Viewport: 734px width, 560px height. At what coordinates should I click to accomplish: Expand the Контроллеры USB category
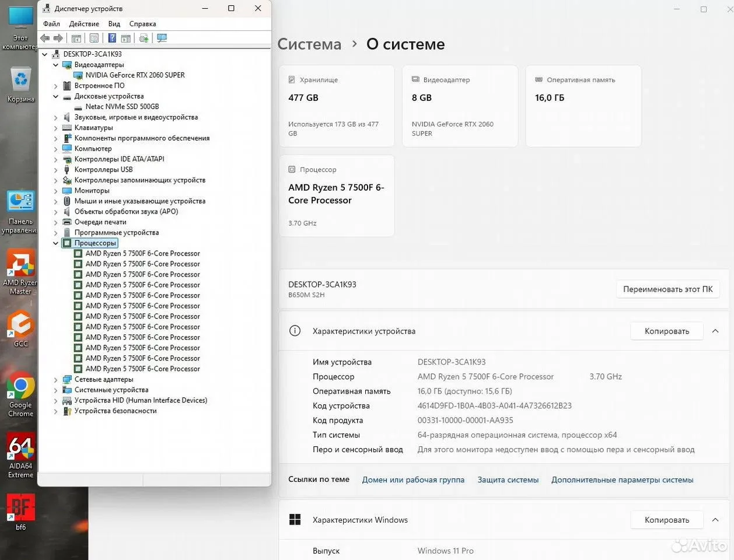pyautogui.click(x=56, y=170)
